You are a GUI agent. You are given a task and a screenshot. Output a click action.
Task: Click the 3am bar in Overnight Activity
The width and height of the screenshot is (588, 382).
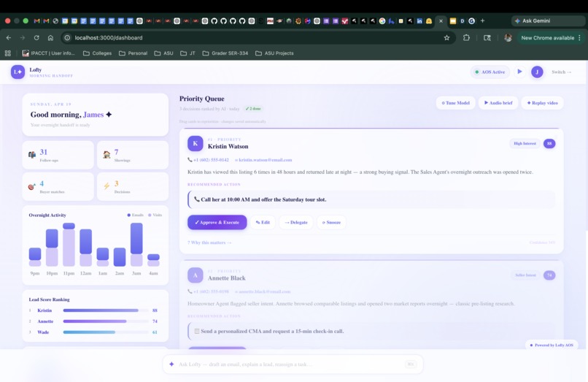click(x=136, y=245)
